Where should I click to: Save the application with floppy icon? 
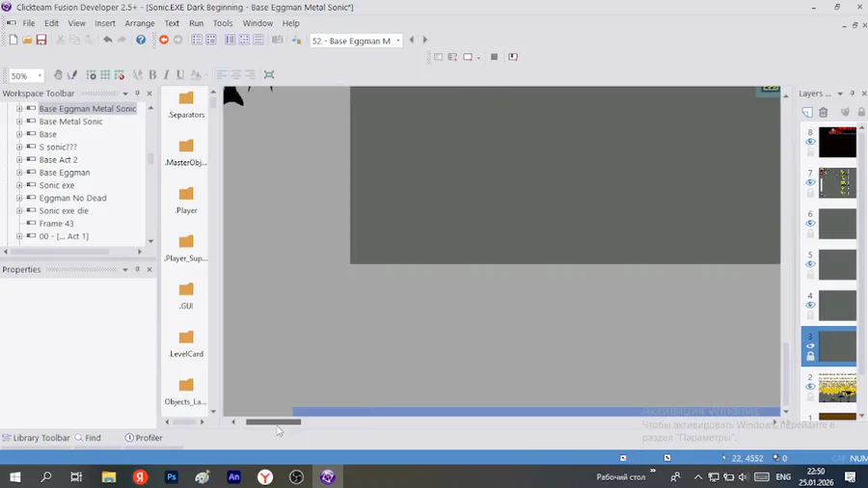(41, 40)
